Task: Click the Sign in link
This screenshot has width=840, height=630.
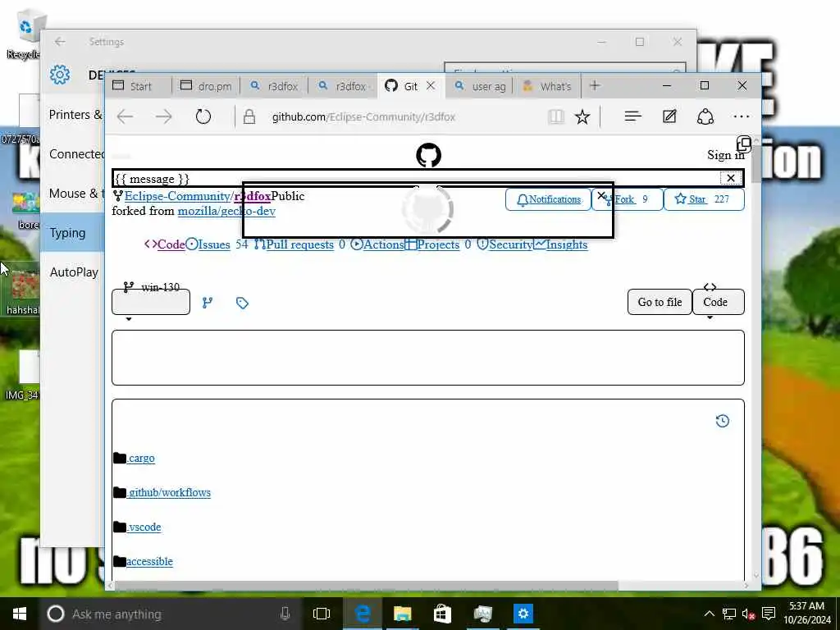Action: click(725, 155)
